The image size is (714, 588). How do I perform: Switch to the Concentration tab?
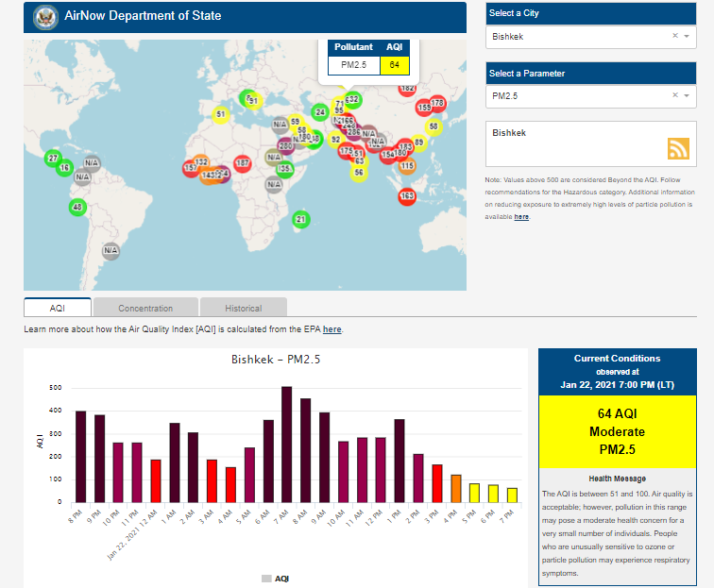[145, 308]
